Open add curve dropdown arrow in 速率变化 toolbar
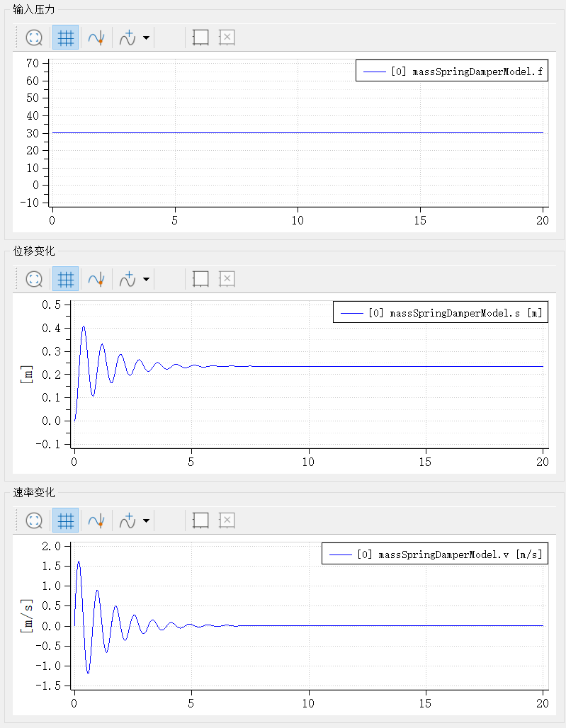566x728 pixels. pos(146,521)
